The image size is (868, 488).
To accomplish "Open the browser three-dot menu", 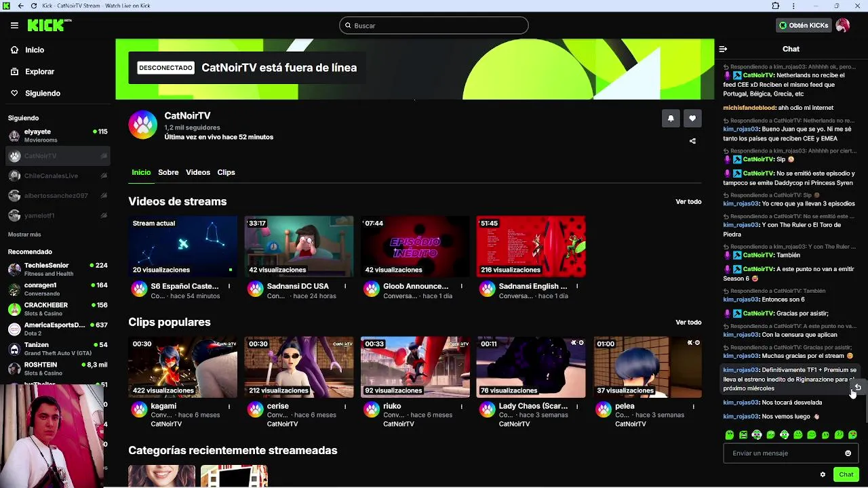I will [x=793, y=5].
